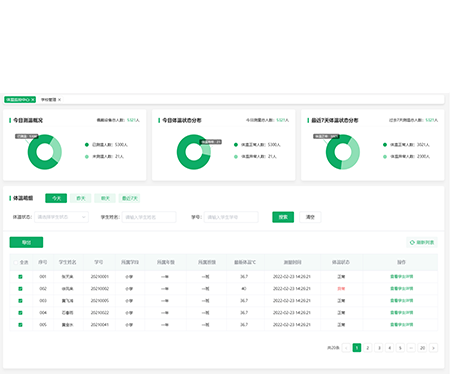The height and width of the screenshot is (374, 450).
Task: Click the 清空 button
Action: point(310,217)
